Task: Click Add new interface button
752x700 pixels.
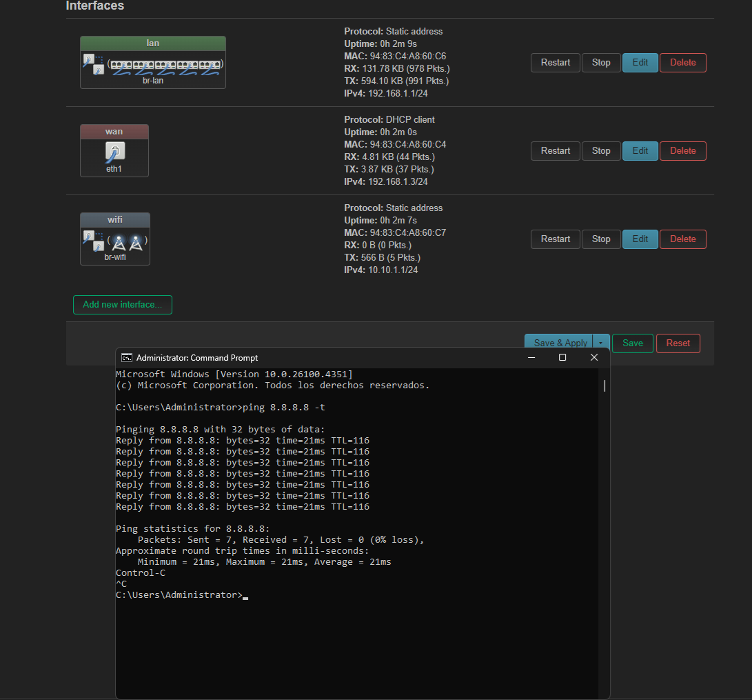Action: 123,305
